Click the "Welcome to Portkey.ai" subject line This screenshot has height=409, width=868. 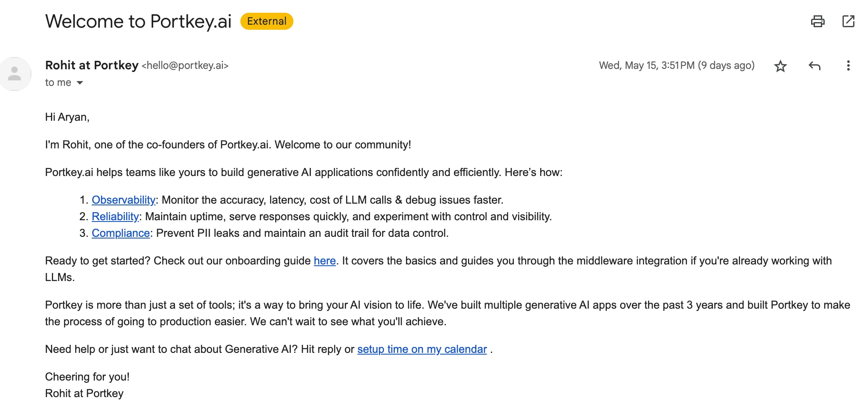pos(138,21)
